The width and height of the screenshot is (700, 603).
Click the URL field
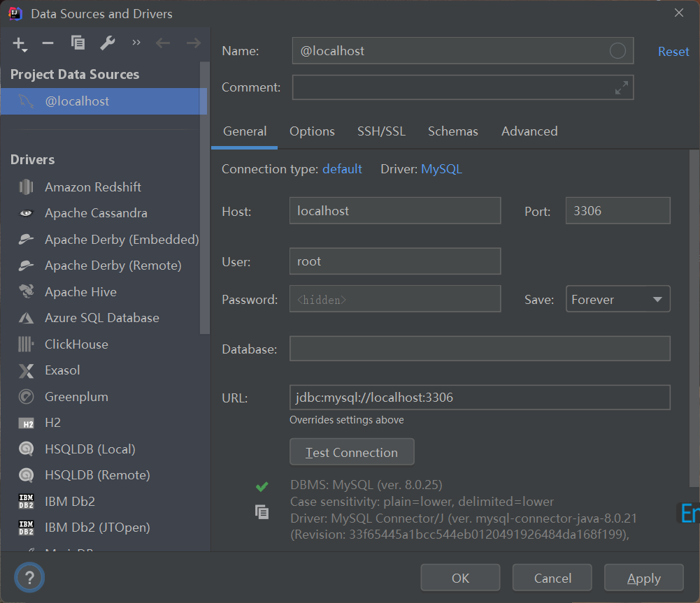coord(480,398)
